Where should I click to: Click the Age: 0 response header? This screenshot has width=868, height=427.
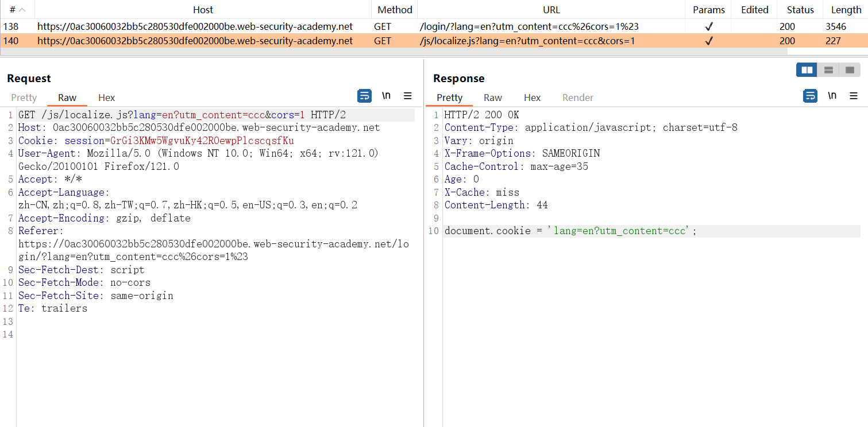[x=462, y=179]
